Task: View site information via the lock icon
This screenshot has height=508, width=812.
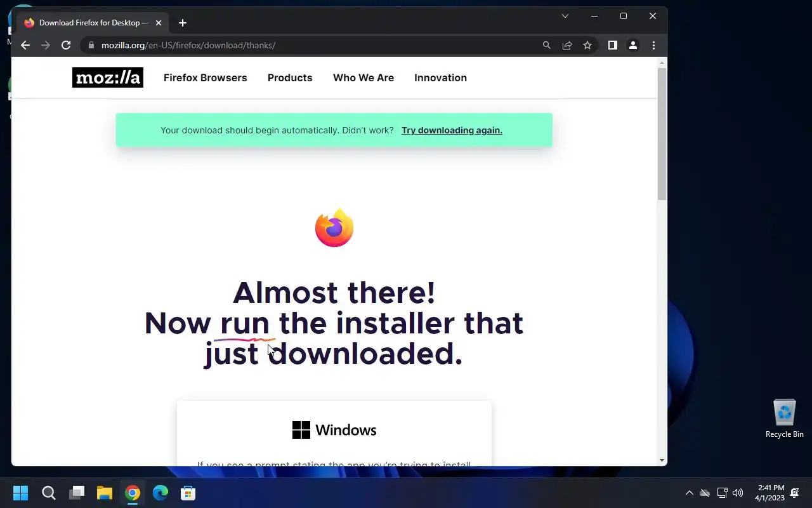Action: click(x=91, y=45)
